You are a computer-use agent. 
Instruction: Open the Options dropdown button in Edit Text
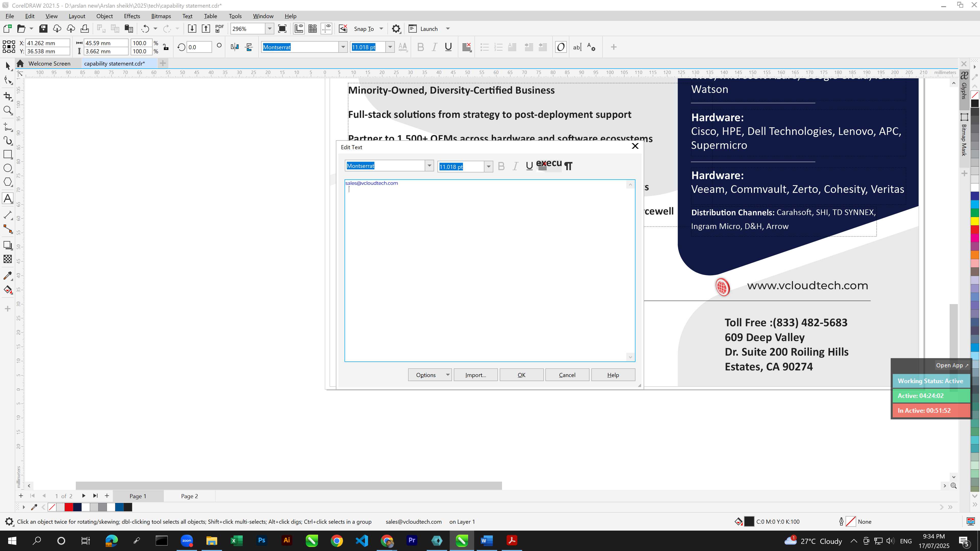[x=430, y=375]
